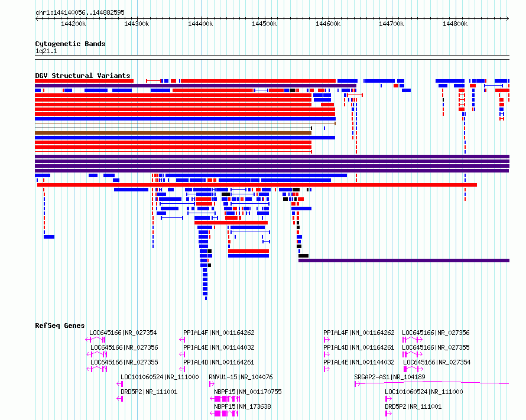Select LOC101060524|NR_111000 label above DRD5P2 under SRGAP2-AS1
Screen dimensions: 526x420
point(424,392)
